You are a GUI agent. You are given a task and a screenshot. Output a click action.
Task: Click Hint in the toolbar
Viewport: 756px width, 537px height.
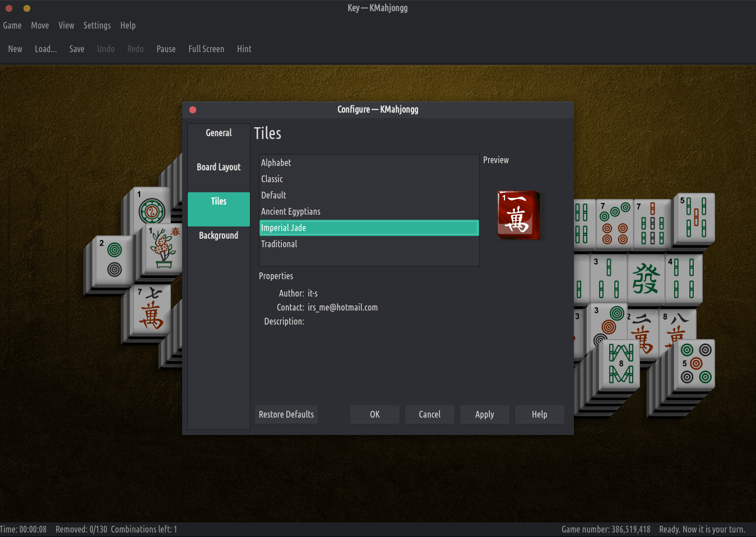(244, 49)
